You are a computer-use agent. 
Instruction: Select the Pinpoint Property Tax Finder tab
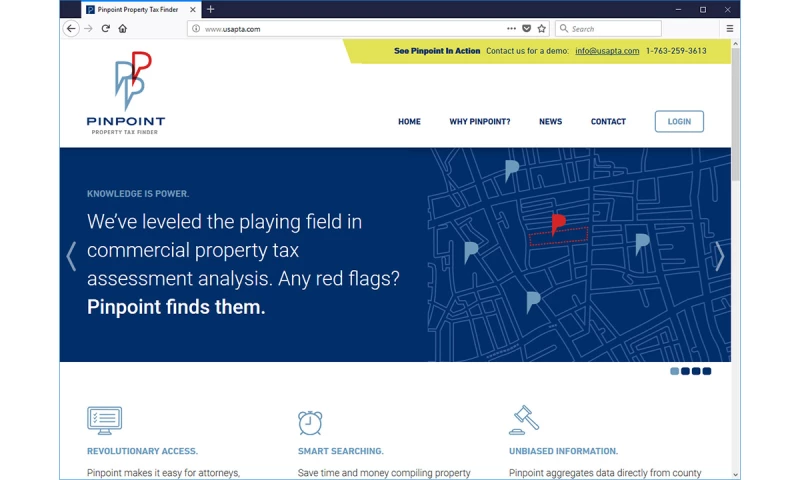141,10
